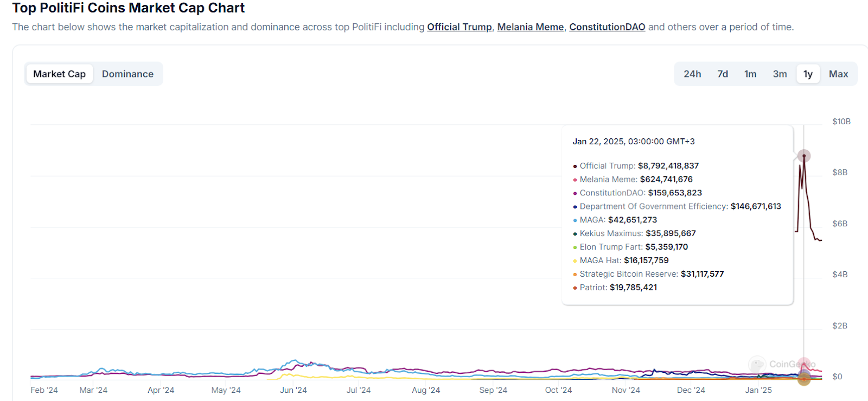The width and height of the screenshot is (868, 401).
Task: Click the Official Trump tooltip value
Action: point(668,166)
